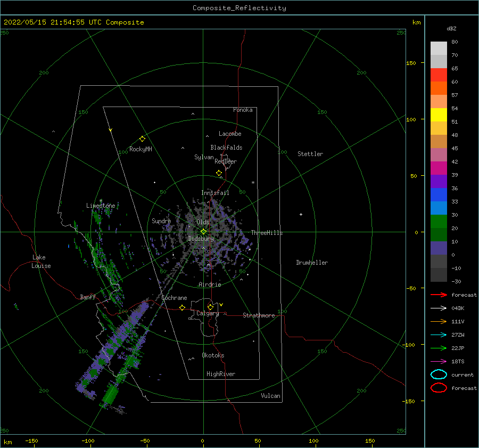
Task: Click the Blackfalds city label
Action: (226, 148)
